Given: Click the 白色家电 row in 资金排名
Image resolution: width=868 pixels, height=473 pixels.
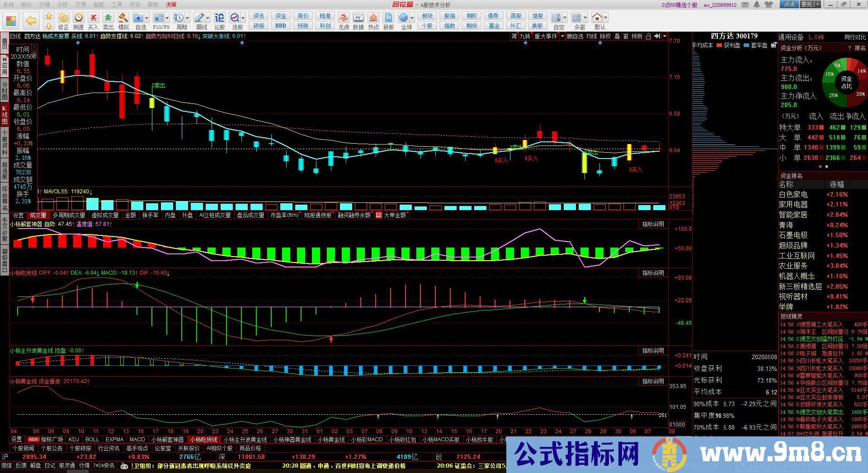Looking at the screenshot, I should click(823, 194).
